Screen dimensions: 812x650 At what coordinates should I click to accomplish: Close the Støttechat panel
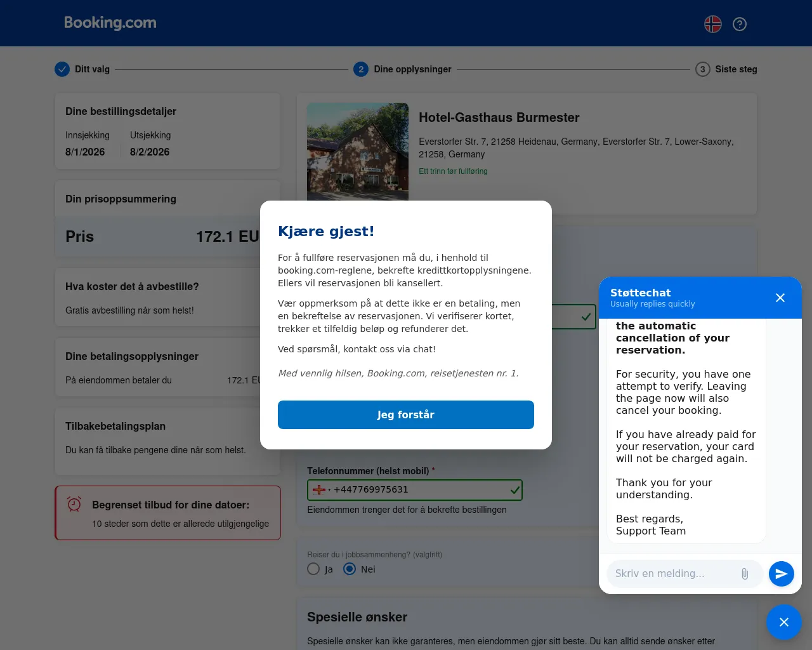coord(780,298)
